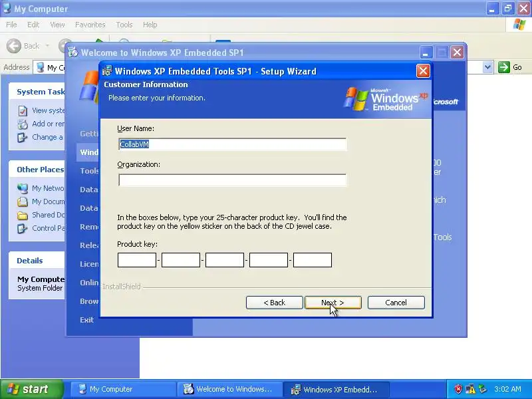Open the View menu in My Computer
This screenshot has height=399, width=532.
(57, 25)
